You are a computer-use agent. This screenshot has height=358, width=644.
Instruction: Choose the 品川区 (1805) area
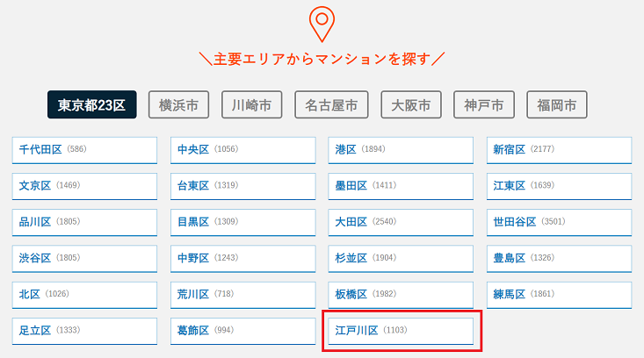84,223
